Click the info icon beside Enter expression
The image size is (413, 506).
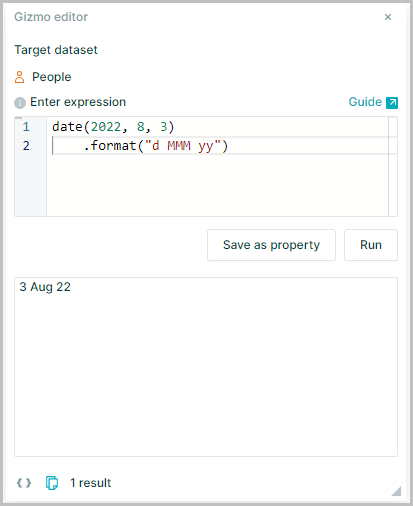click(20, 103)
